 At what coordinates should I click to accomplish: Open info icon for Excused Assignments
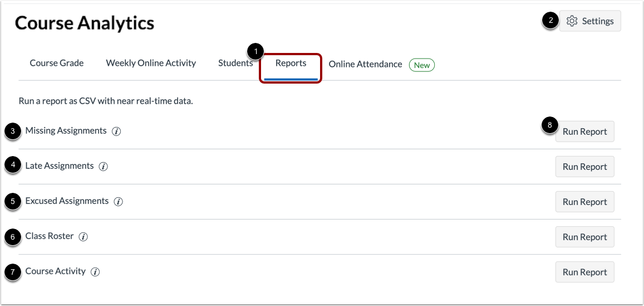(118, 202)
